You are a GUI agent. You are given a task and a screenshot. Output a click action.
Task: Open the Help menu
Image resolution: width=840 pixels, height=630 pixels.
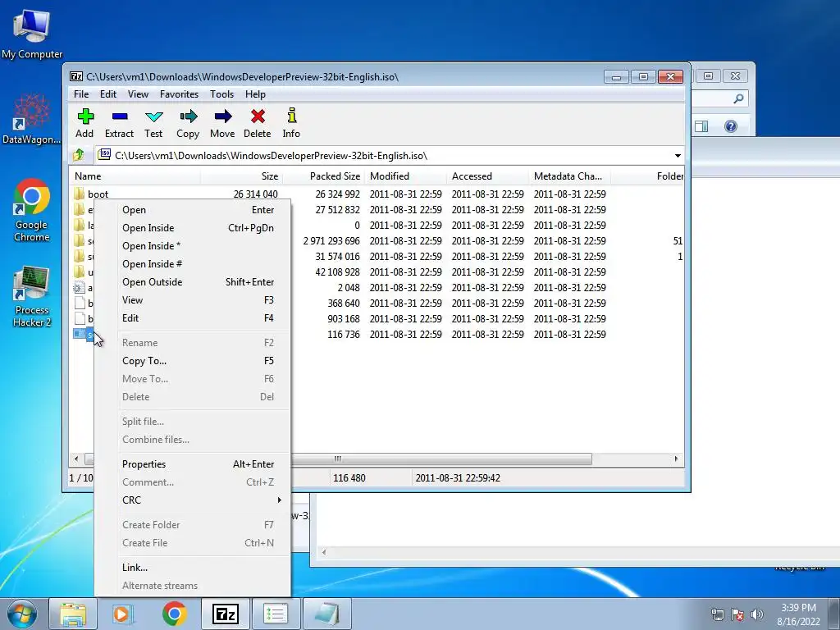(x=256, y=94)
